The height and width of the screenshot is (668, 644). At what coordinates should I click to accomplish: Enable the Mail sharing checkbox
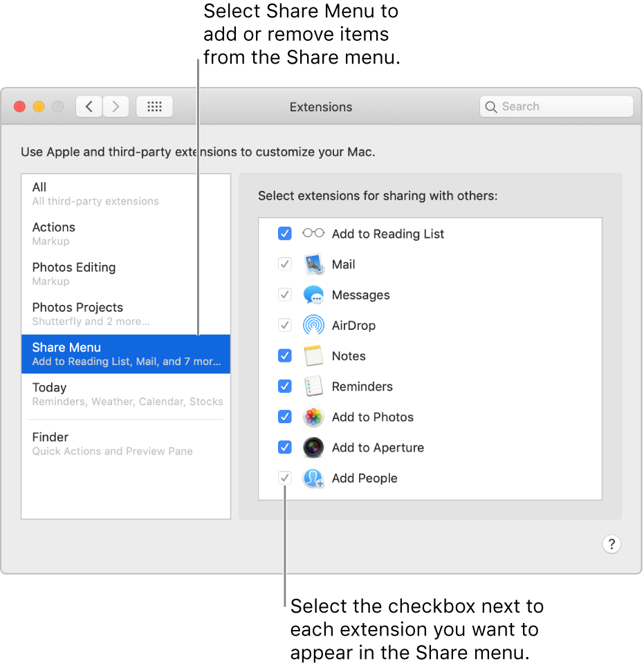[285, 264]
